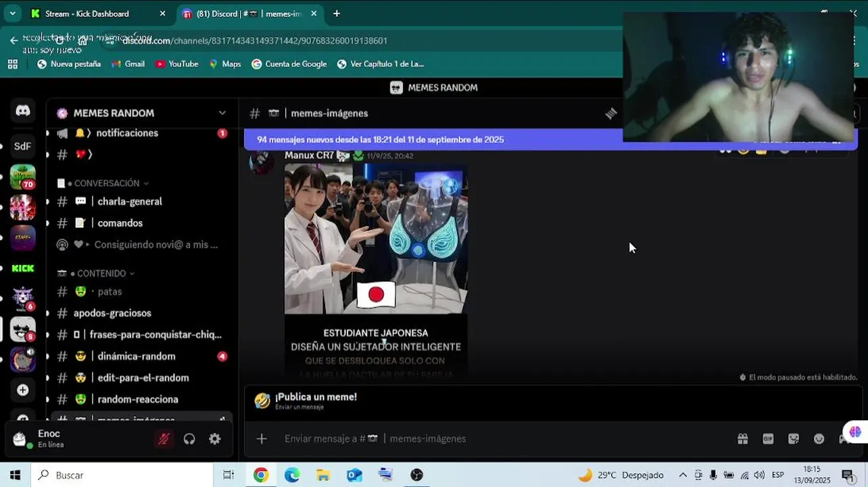Viewport: 868px width, 487px height.
Task: Attach a file using the plus icon
Action: coord(262,439)
